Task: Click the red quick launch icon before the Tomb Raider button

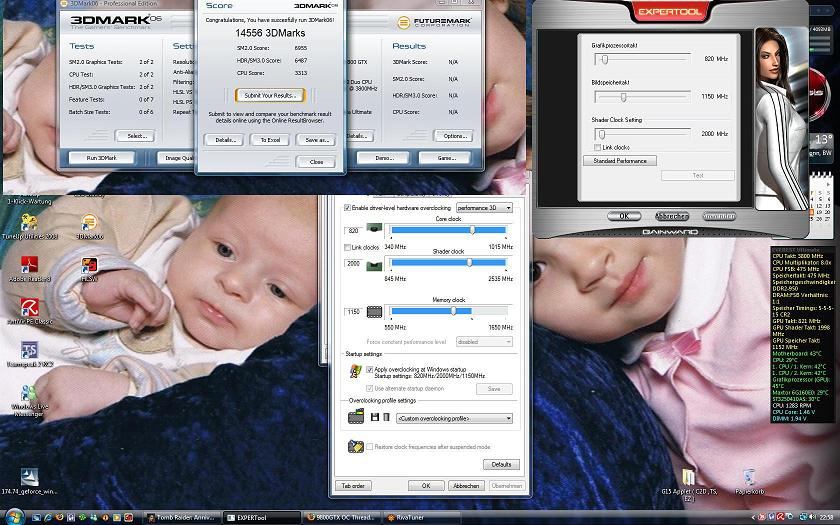Action: click(129, 517)
